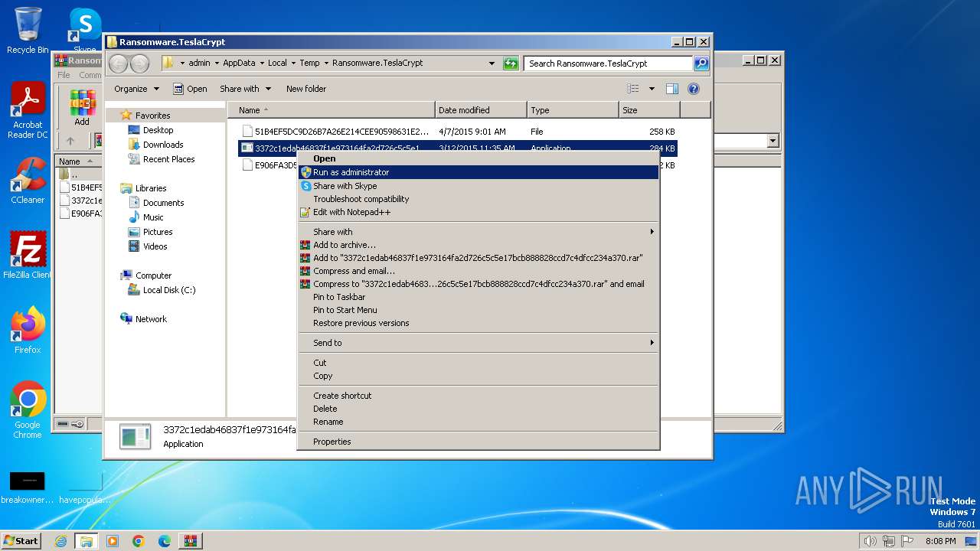Open the Share with toolbar dropdown

[x=244, y=89]
